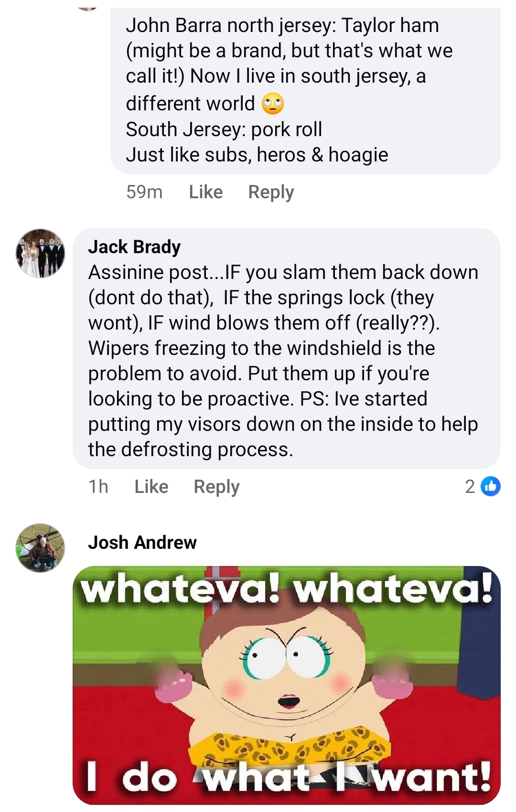Like the Taylor ham comment

(206, 192)
